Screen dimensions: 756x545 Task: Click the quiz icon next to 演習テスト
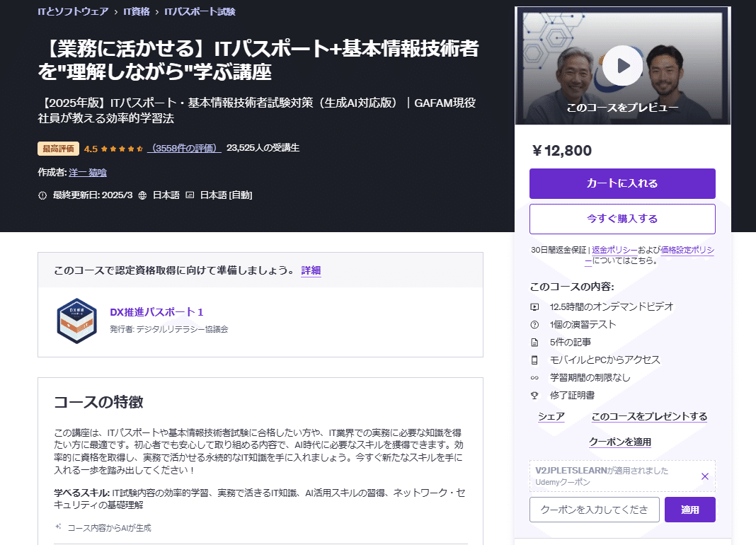[x=534, y=325]
